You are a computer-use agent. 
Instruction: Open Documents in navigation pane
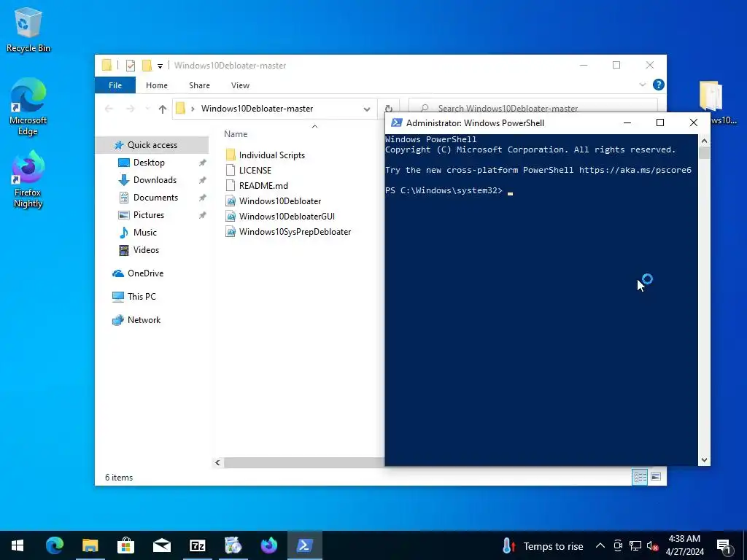tap(155, 197)
